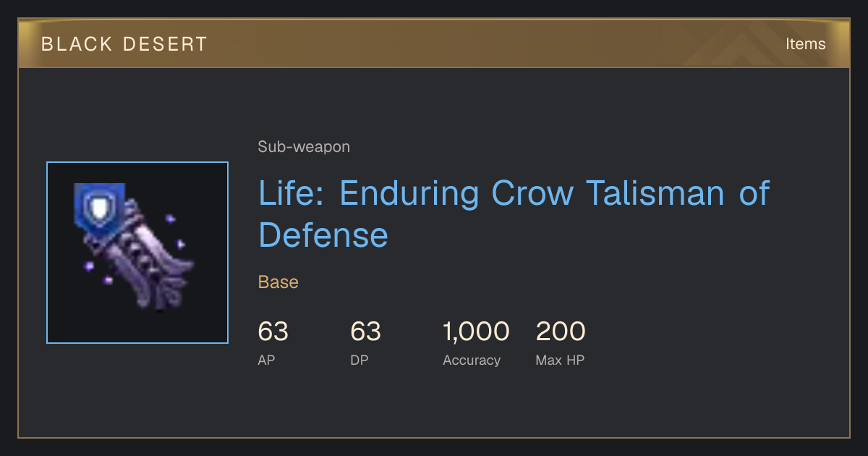Click the 63 AP value
868x456 pixels.
(x=273, y=332)
